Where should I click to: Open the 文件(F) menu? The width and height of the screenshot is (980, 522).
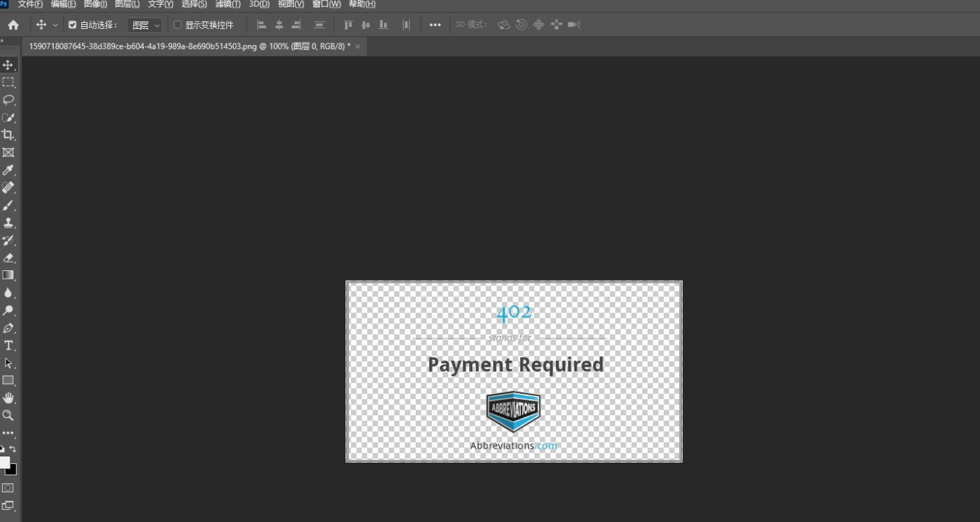pos(30,4)
